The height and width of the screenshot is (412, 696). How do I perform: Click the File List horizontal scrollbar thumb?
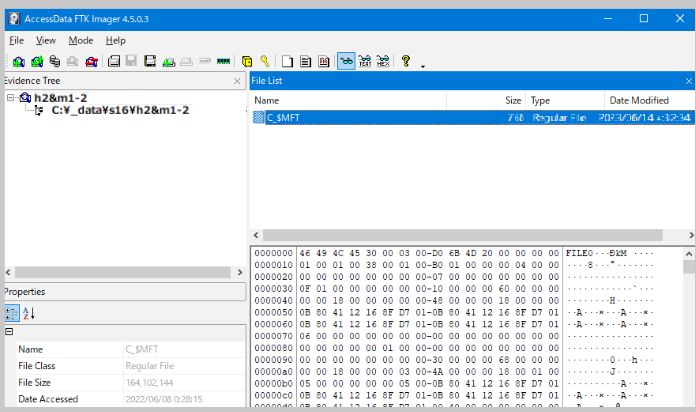coord(463,235)
